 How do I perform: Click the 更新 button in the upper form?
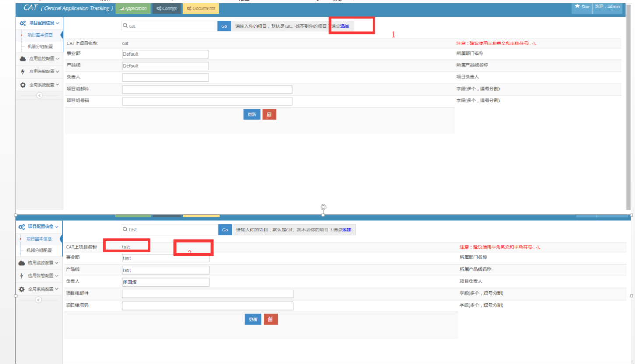click(x=252, y=114)
